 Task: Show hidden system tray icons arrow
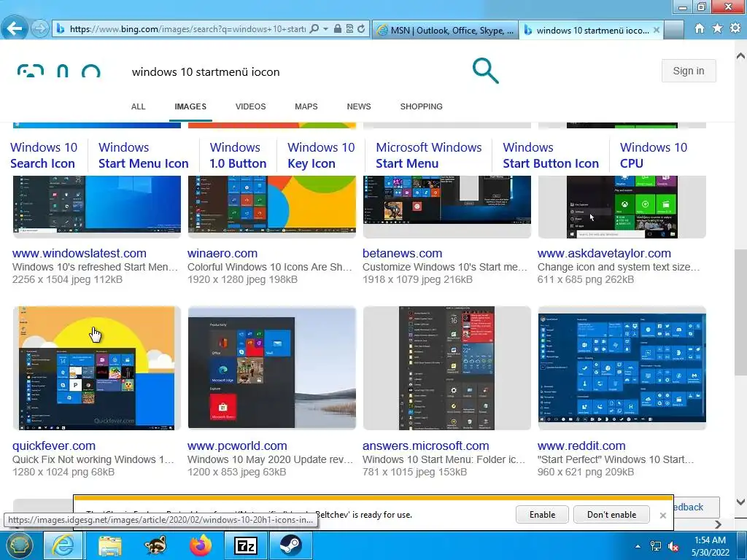coord(638,546)
